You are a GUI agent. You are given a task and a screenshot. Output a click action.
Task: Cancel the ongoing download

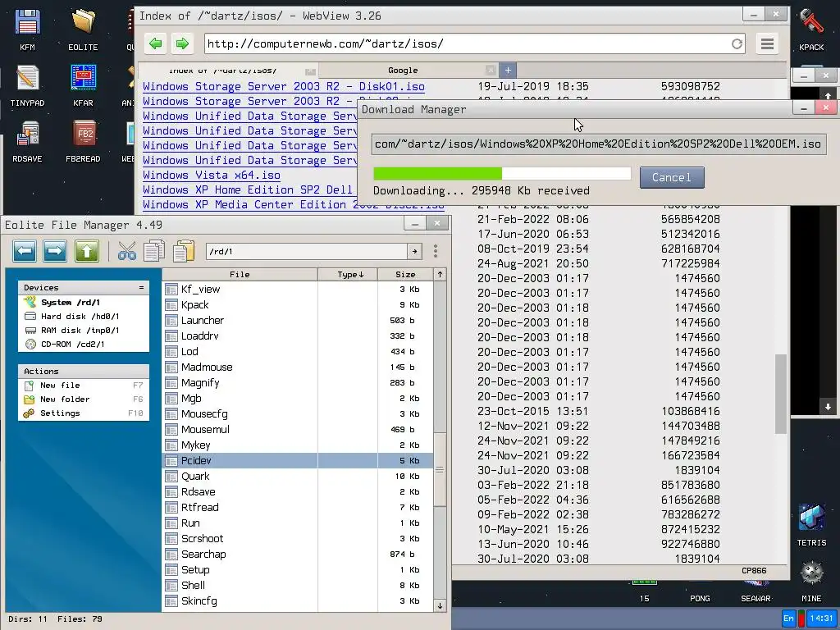pyautogui.click(x=672, y=177)
